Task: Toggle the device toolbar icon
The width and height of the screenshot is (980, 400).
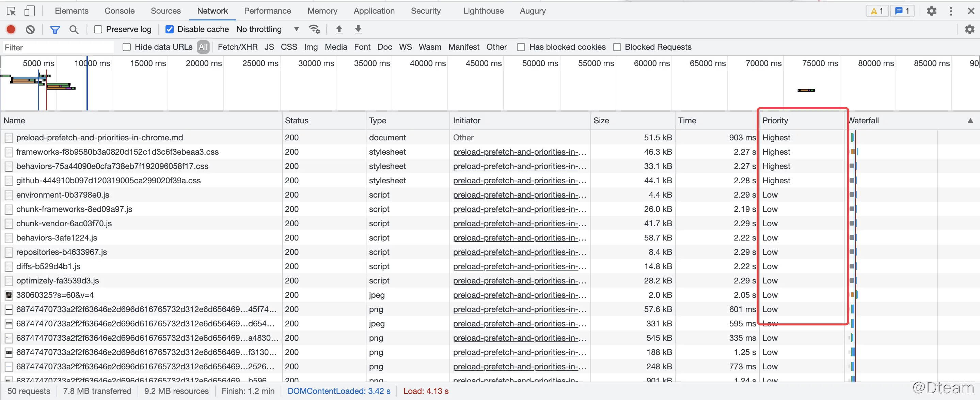Action: click(29, 11)
